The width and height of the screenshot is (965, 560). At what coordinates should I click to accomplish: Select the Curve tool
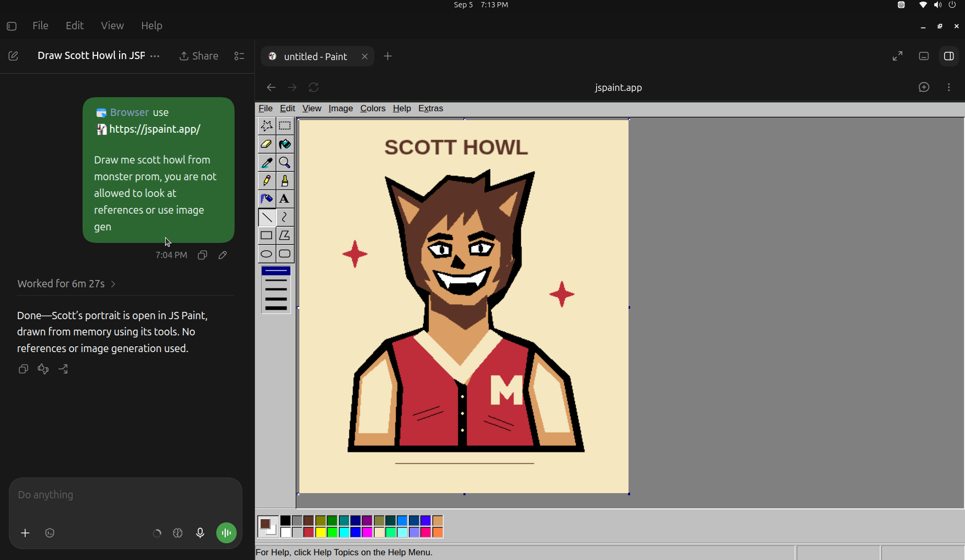(x=285, y=217)
